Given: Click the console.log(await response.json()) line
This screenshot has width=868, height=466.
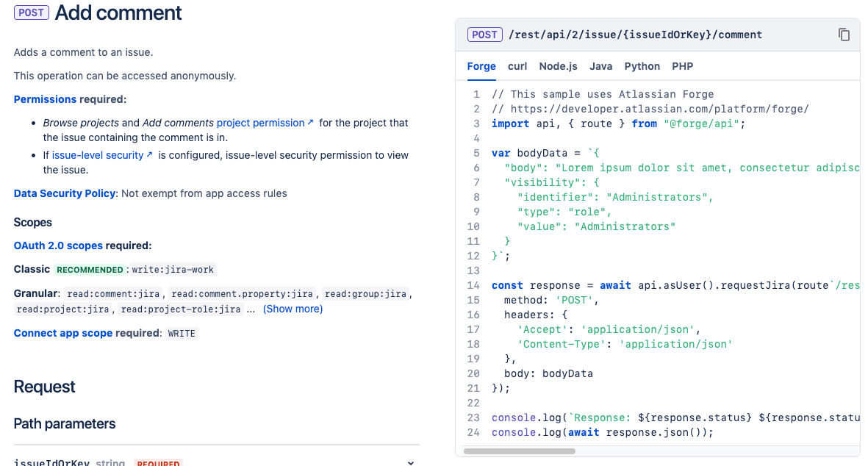Looking at the screenshot, I should click(602, 432).
